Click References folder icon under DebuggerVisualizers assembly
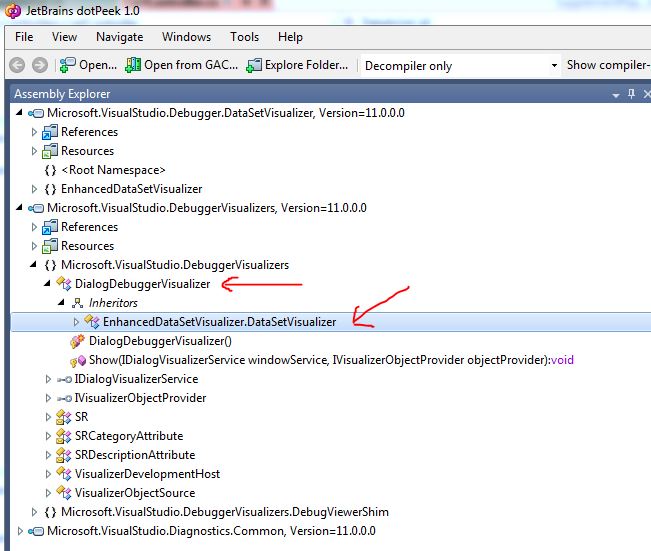 tap(50, 228)
